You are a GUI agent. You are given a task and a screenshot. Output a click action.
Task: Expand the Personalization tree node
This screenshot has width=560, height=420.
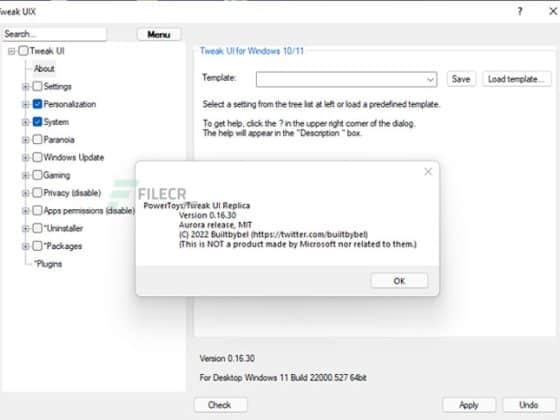click(25, 104)
